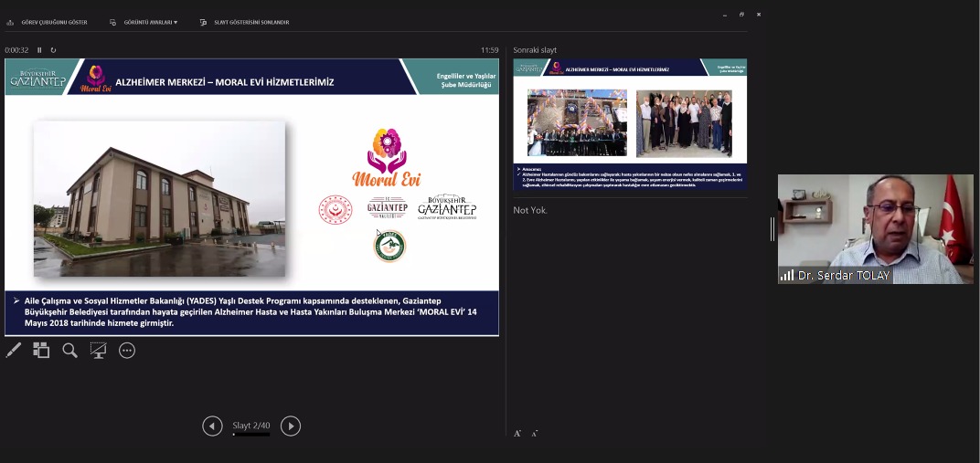Click the next slide preview thumbnail
This screenshot has height=463, width=980.
click(x=630, y=124)
